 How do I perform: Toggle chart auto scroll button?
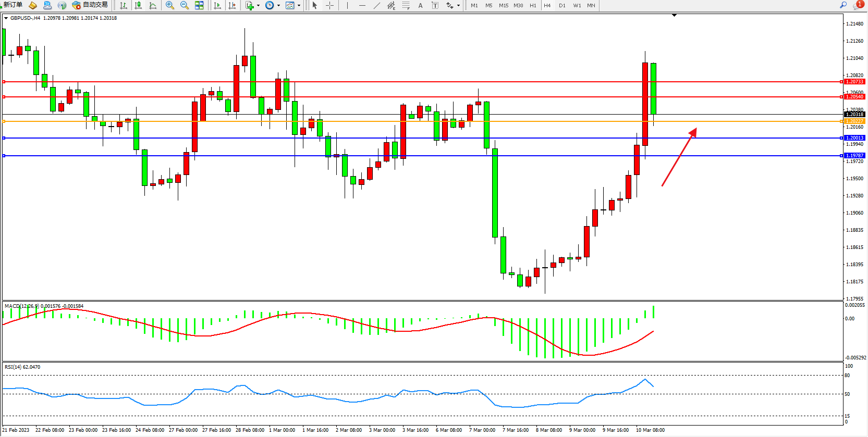pos(217,5)
